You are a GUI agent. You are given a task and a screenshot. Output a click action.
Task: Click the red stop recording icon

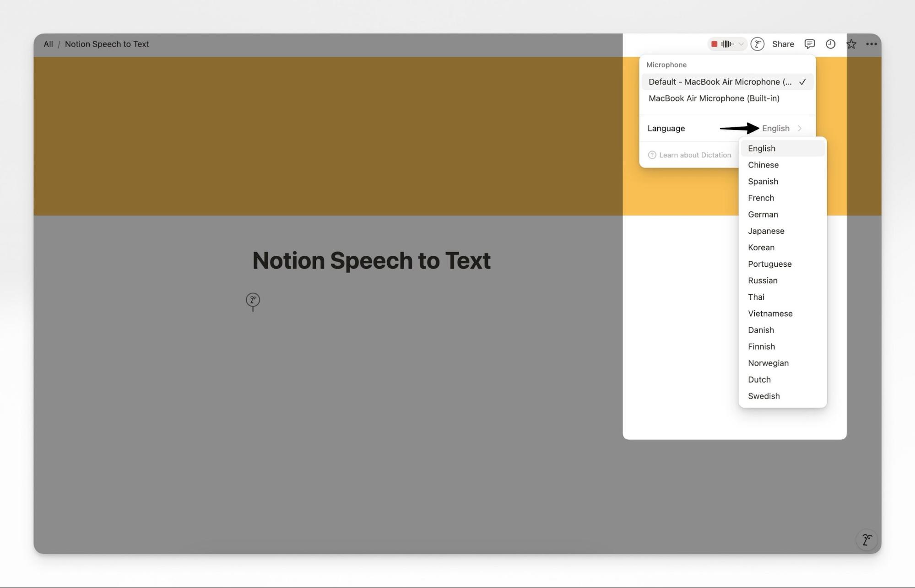click(714, 44)
